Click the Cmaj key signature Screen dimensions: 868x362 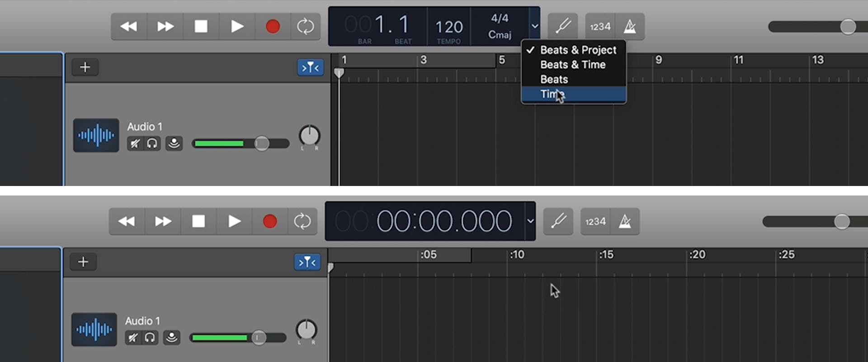(x=500, y=35)
